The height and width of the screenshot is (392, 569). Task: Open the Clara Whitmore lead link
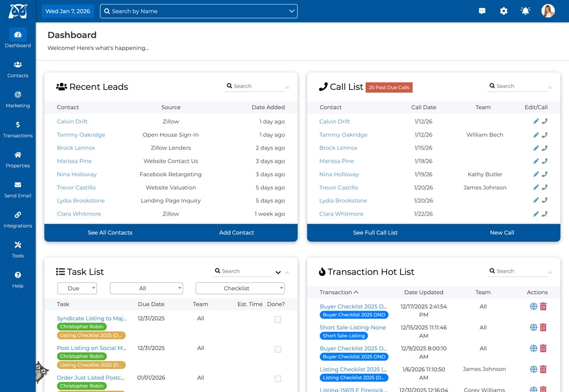[79, 213]
